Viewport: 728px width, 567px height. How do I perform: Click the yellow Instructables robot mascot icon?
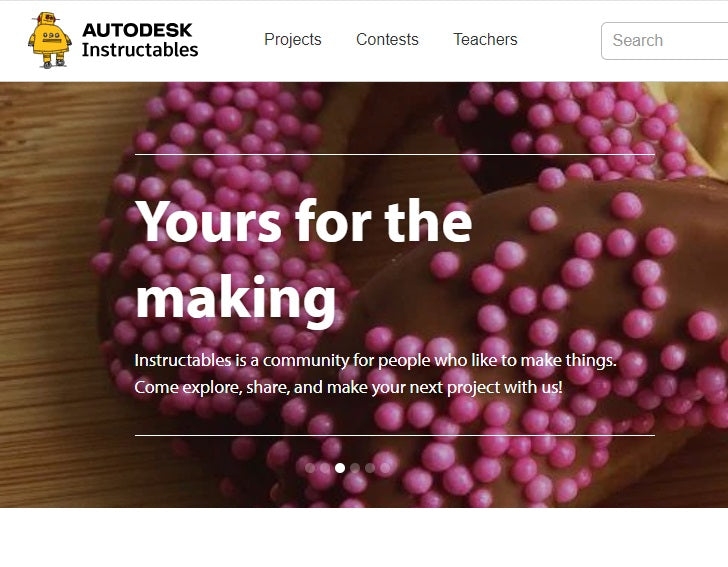(x=49, y=40)
